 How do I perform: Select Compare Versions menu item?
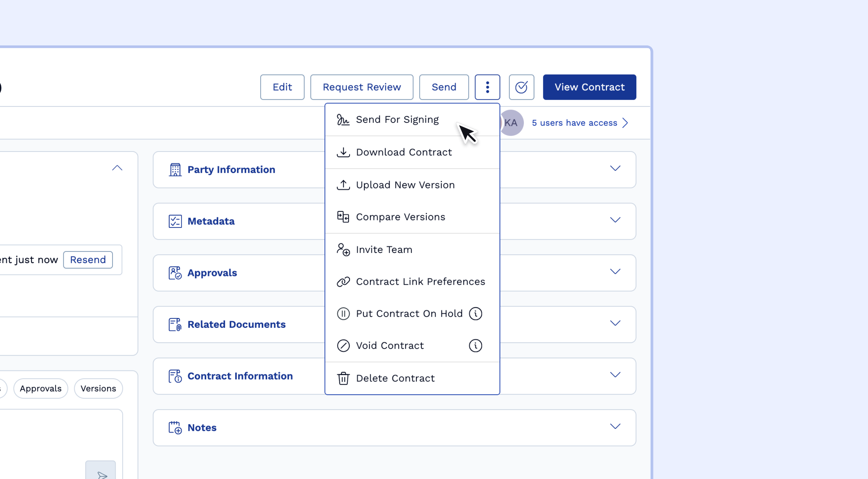400,217
